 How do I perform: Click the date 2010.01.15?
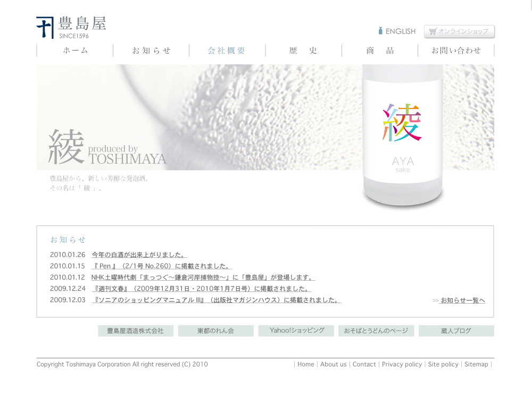pyautogui.click(x=68, y=266)
